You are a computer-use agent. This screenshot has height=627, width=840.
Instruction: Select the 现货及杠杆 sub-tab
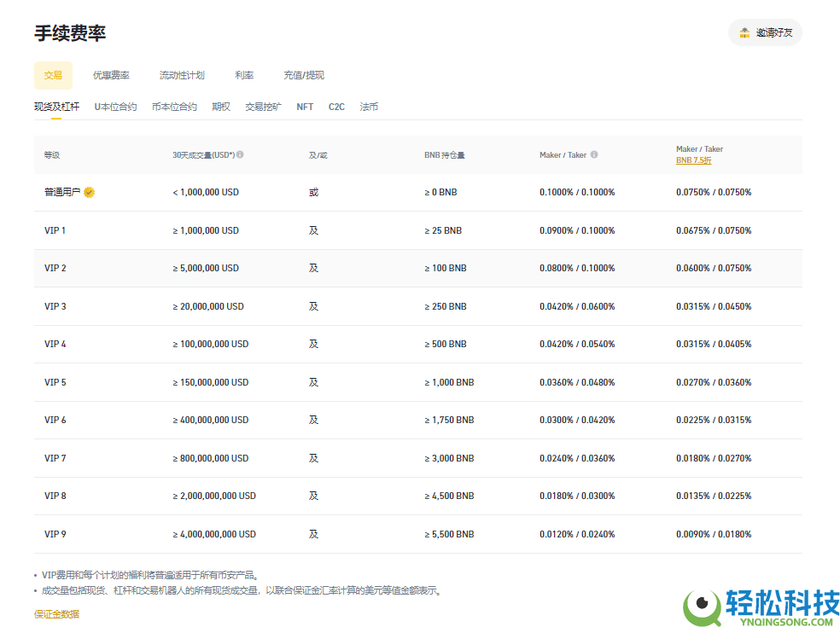click(56, 107)
